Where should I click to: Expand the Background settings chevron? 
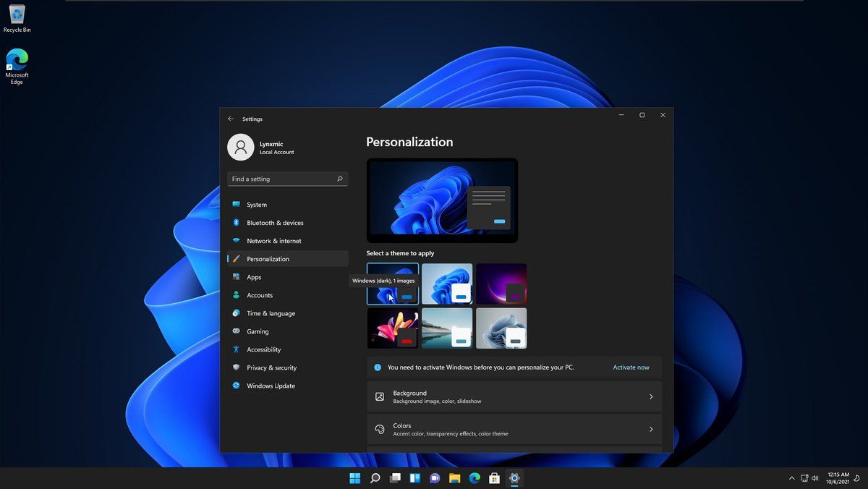[650, 396]
